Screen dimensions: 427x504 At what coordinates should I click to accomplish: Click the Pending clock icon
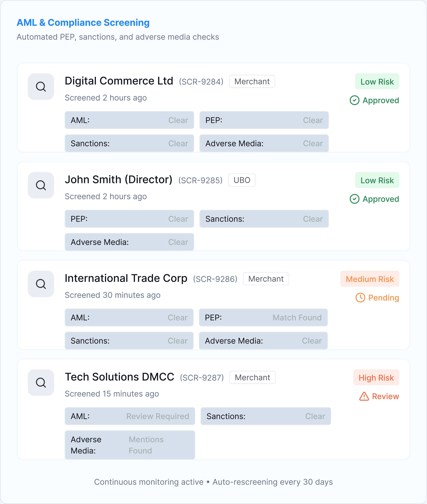tap(360, 298)
